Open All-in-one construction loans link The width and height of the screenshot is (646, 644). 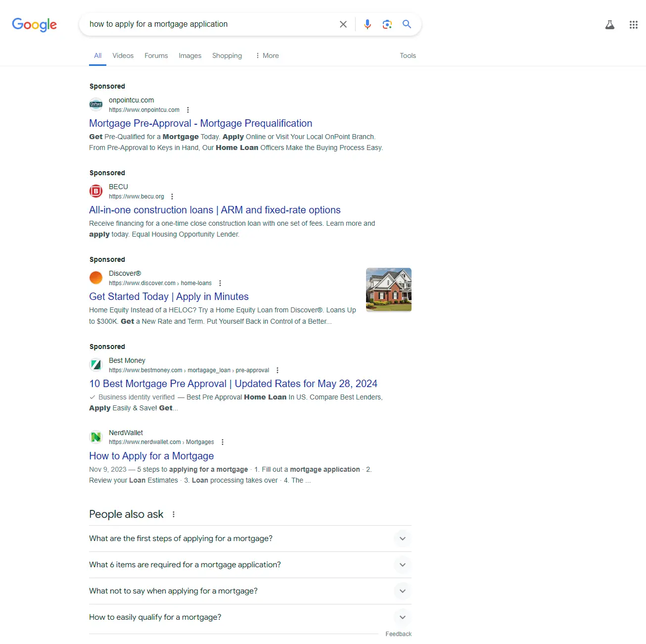coord(215,210)
